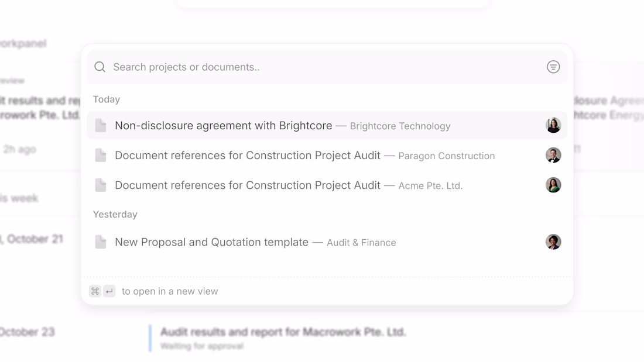Open the Paragon Construction audit document references title
The width and height of the screenshot is (644, 362).
click(x=247, y=156)
